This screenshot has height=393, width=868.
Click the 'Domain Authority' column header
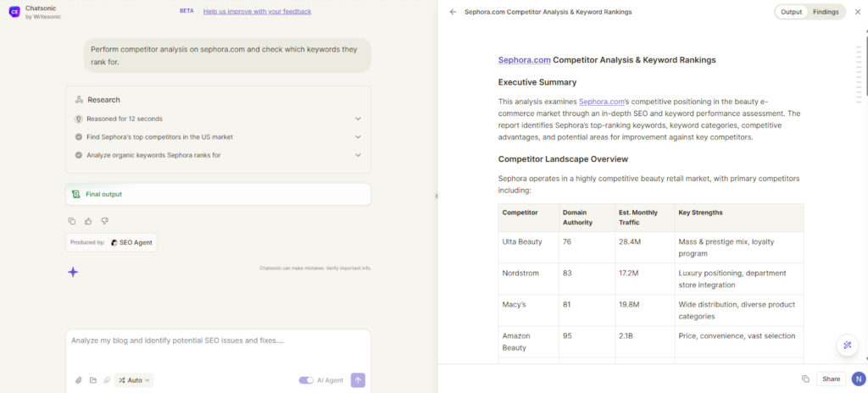587,218
